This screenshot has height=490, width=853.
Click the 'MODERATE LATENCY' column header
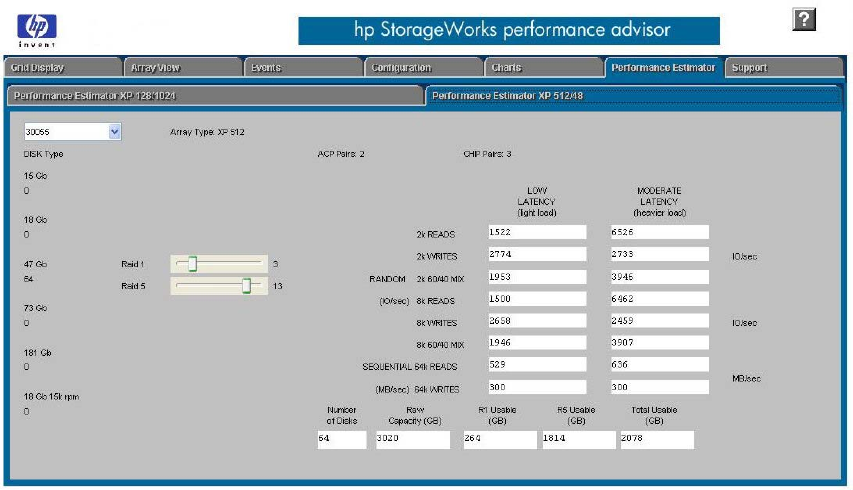659,202
